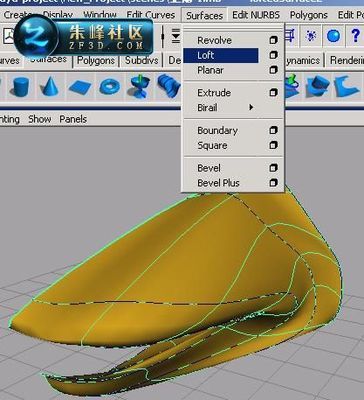Open Square option box
The image size is (364, 400).
point(273,145)
